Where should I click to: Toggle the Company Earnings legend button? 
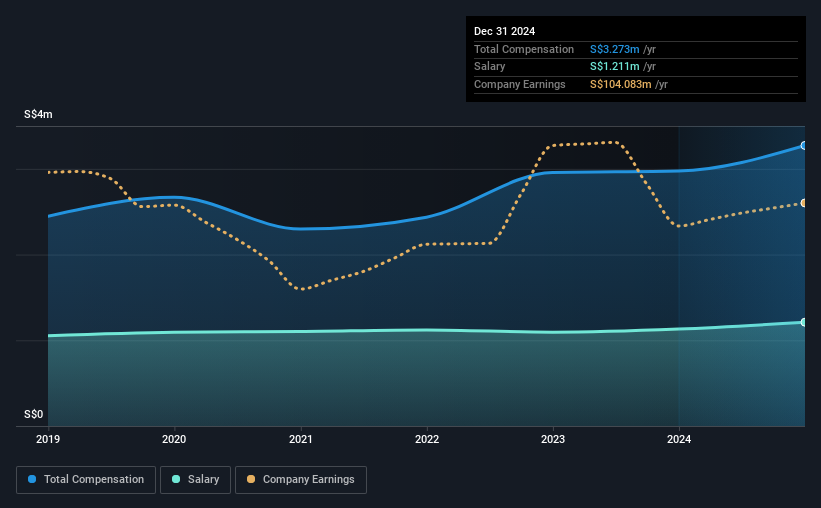[301, 480]
